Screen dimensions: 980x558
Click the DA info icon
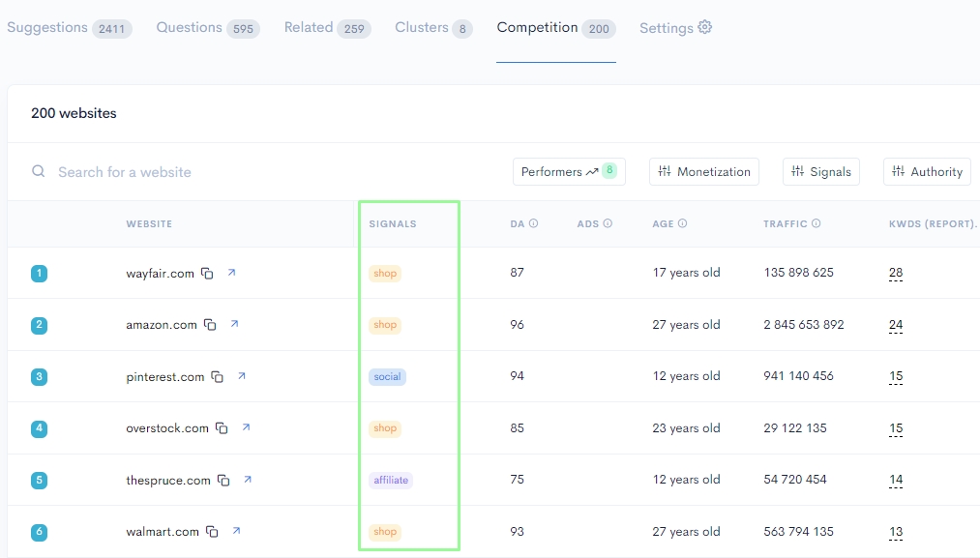(534, 223)
